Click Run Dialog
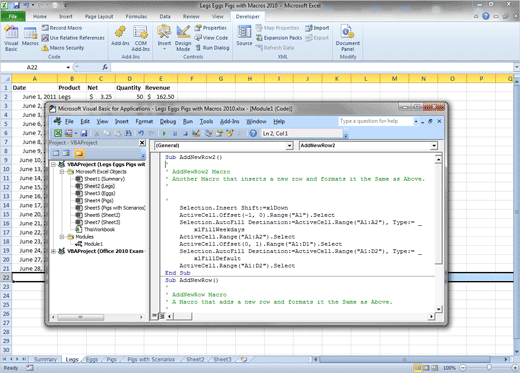 click(x=212, y=48)
